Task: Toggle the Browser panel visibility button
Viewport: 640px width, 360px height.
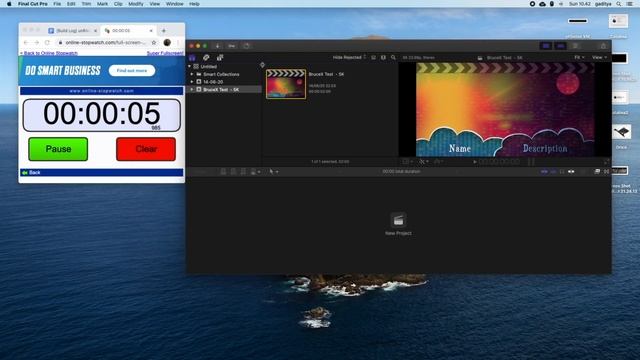Action: 546,46
